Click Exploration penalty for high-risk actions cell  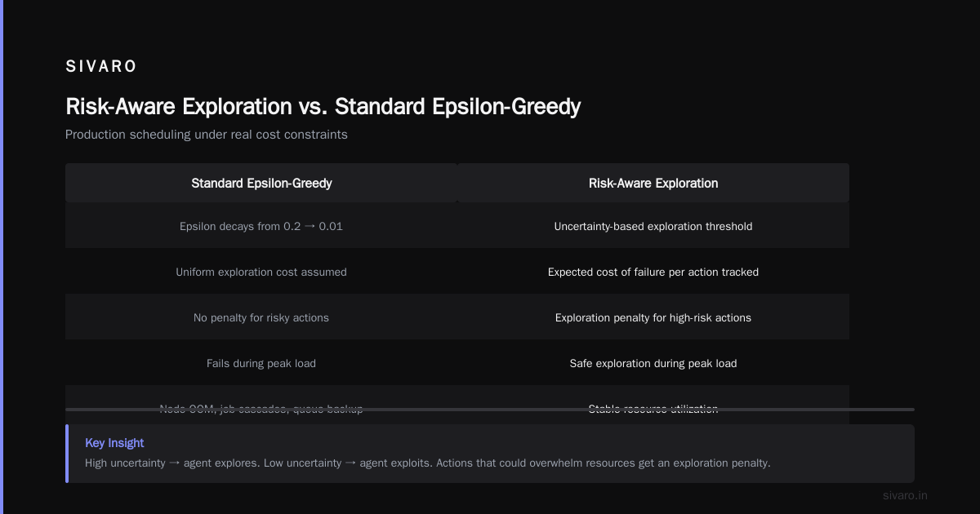coord(653,317)
